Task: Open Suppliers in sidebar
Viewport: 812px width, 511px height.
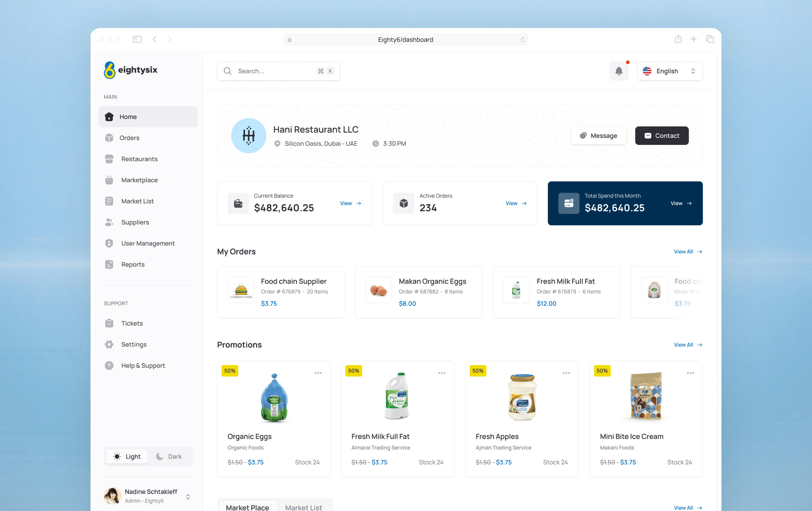Action: (148, 222)
